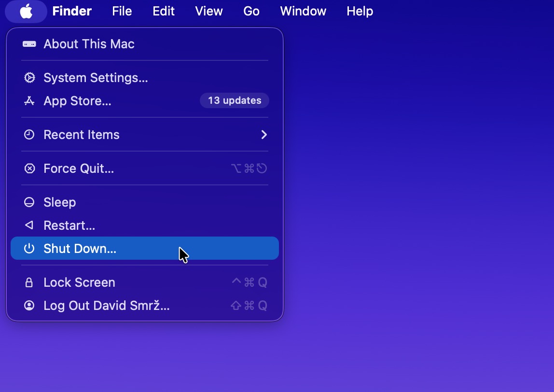554x392 pixels.
Task: Click the Recent Items clock icon
Action: (x=29, y=135)
